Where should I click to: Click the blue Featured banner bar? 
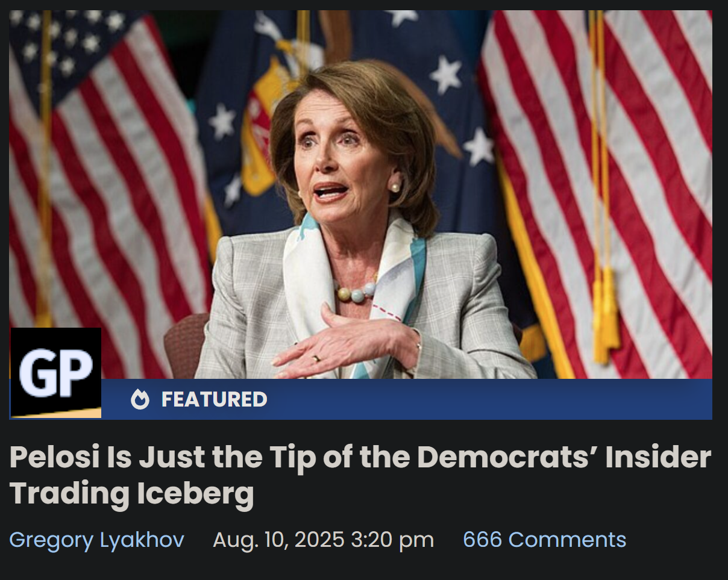[407, 399]
